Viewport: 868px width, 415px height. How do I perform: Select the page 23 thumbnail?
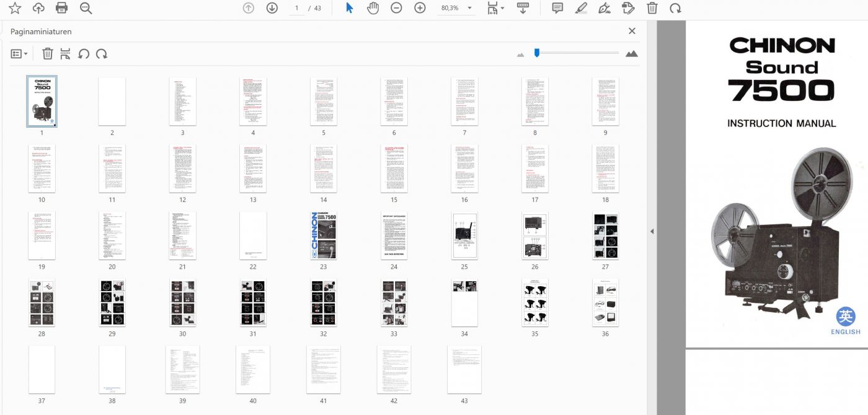coord(323,235)
